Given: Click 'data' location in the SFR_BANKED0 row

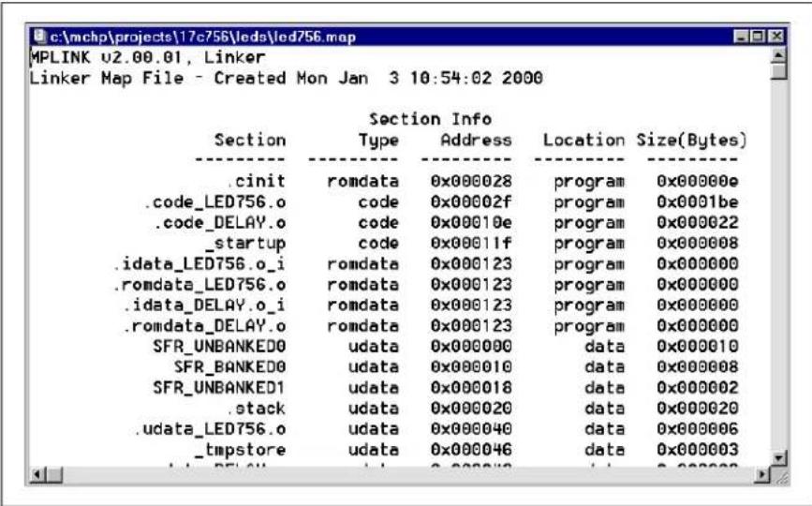Looking at the screenshot, I should 604,367.
